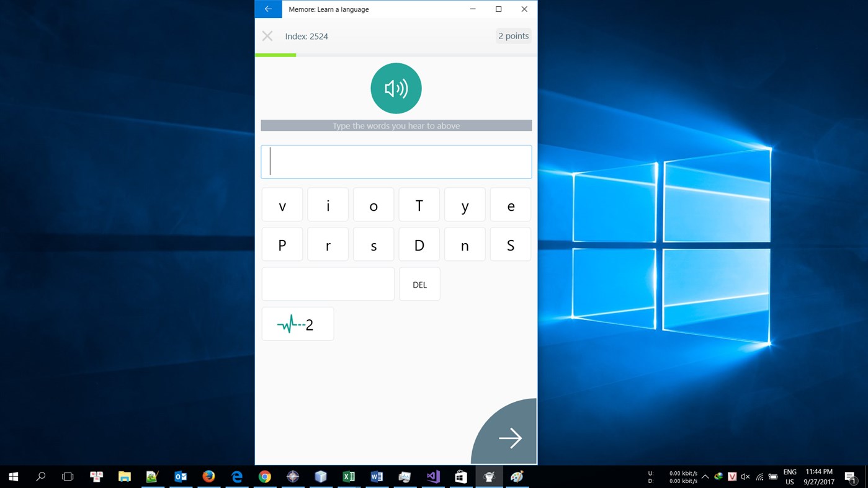This screenshot has width=868, height=488.
Task: Click the green progress bar
Action: click(275, 55)
